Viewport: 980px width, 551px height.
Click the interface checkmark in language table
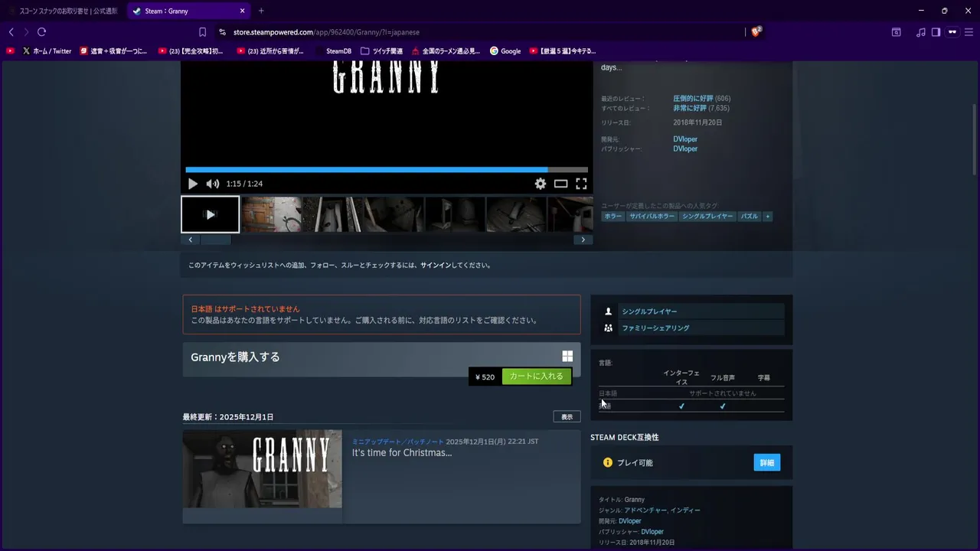tap(681, 406)
